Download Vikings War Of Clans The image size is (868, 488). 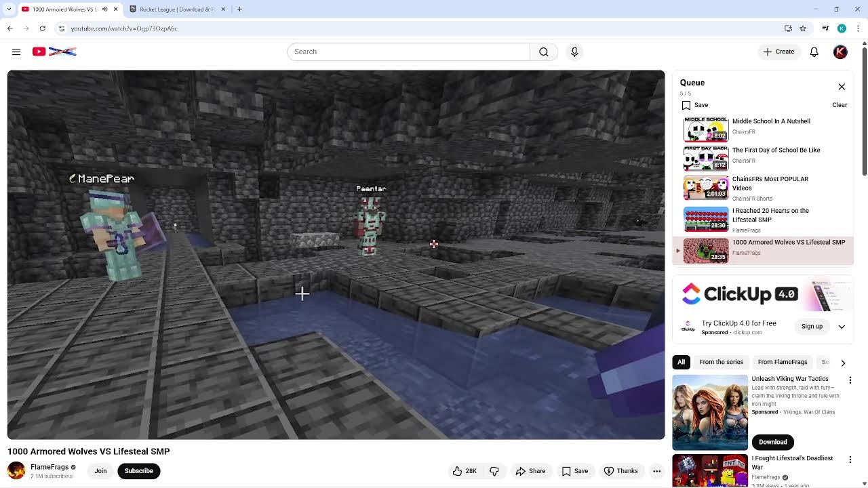pos(772,443)
